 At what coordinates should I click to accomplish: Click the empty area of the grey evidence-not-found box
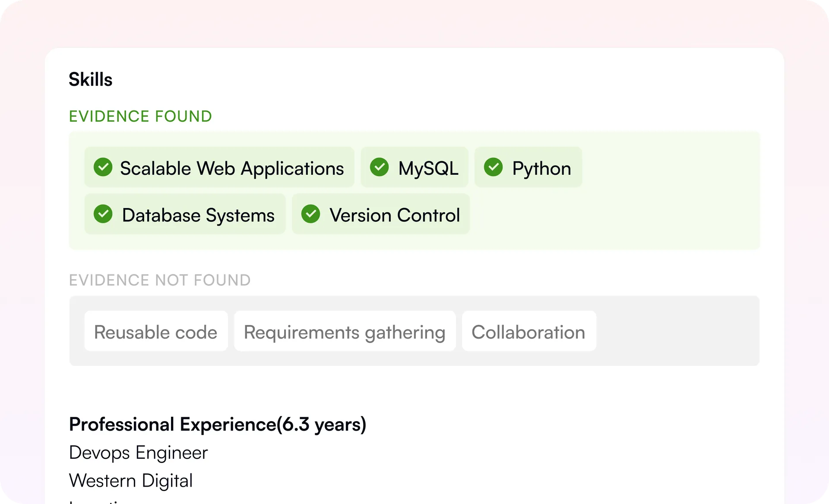click(678, 331)
